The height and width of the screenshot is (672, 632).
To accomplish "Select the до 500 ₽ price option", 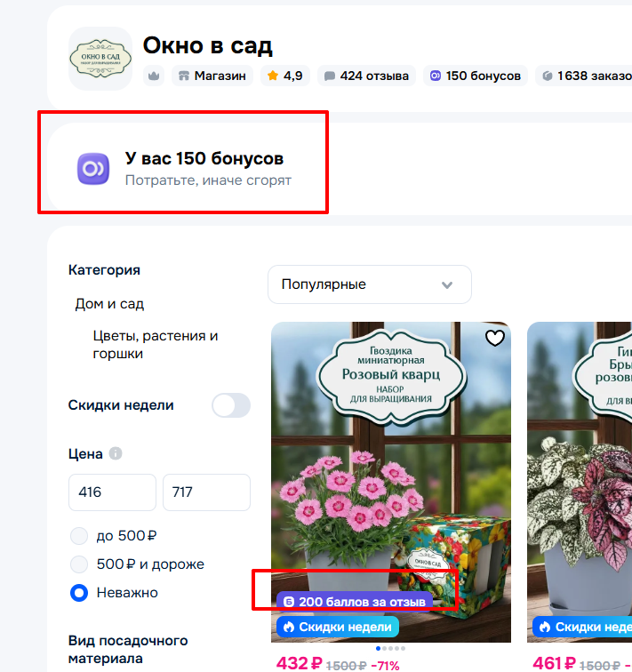I will pyautogui.click(x=80, y=536).
